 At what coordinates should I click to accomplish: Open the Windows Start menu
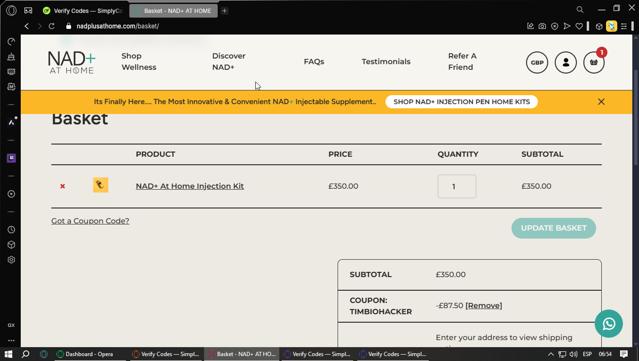[x=8, y=354]
